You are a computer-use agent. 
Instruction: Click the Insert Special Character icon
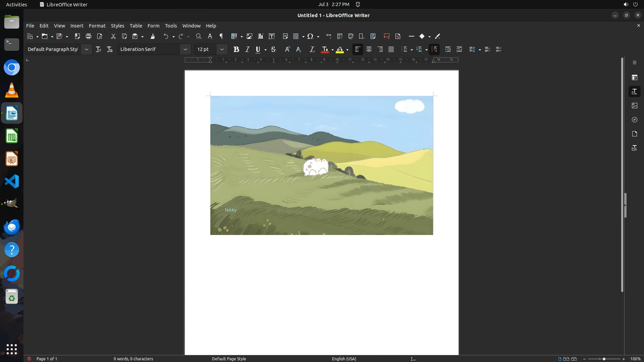pyautogui.click(x=310, y=36)
